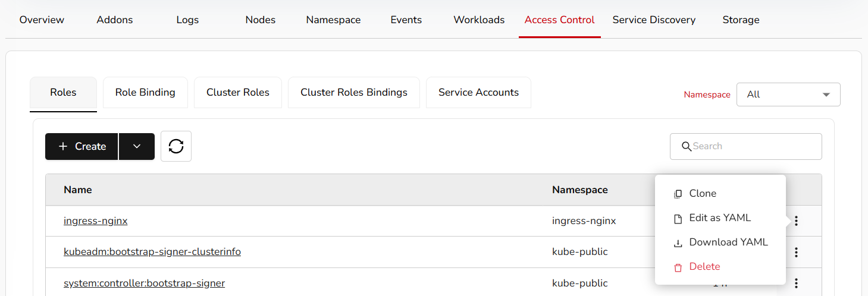
Task: Expand the Create button dropdown arrow
Action: 137,147
